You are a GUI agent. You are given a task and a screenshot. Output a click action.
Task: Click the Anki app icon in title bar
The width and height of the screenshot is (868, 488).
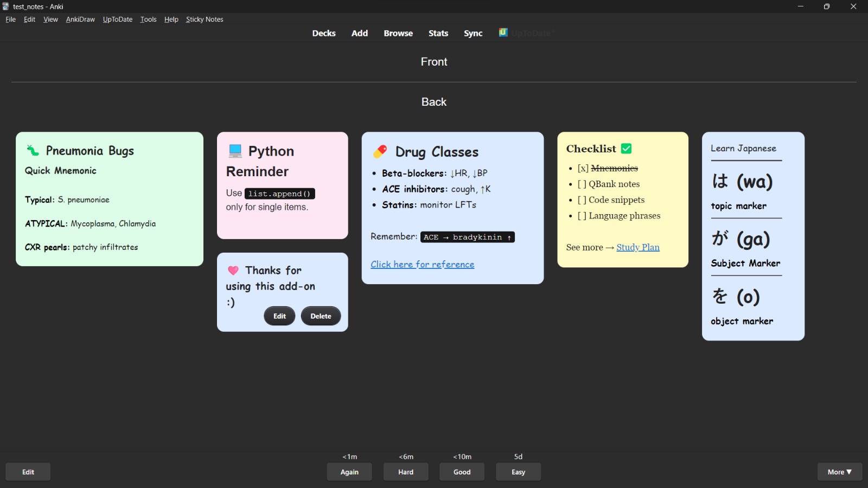[x=6, y=7]
